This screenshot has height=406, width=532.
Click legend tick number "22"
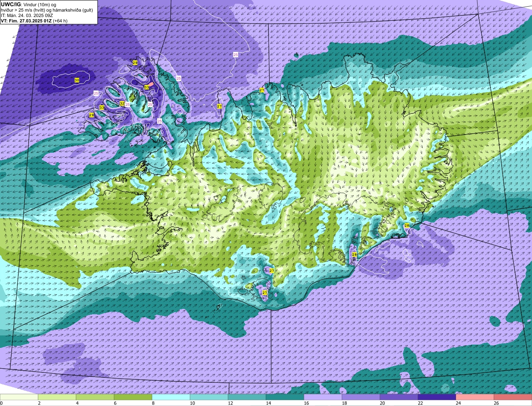(x=420, y=403)
